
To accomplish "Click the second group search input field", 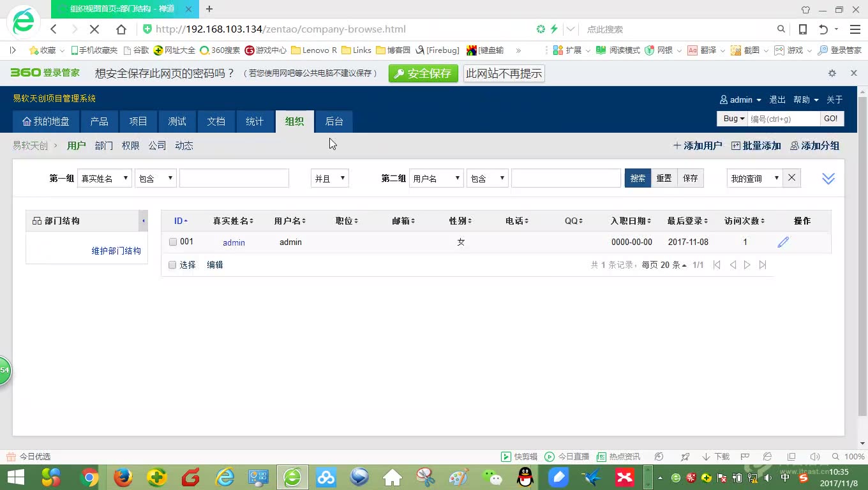I will point(565,178).
